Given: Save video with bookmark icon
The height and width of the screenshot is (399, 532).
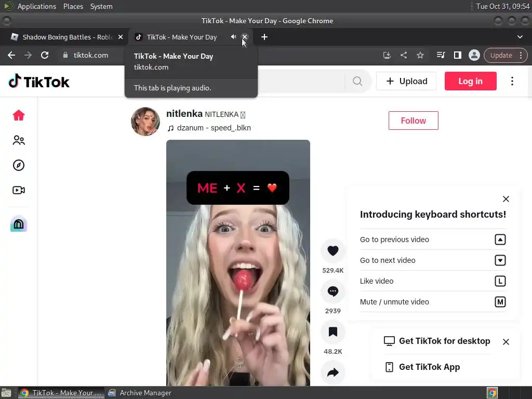Looking at the screenshot, I should tap(333, 331).
